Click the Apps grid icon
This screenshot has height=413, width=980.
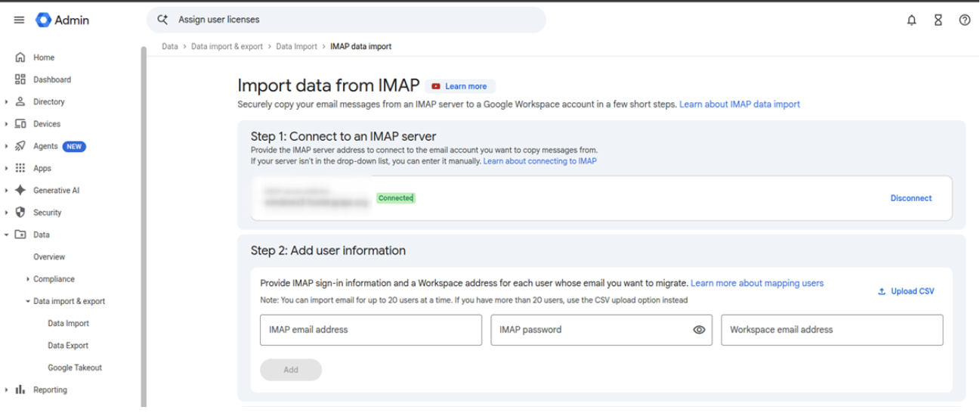[20, 168]
